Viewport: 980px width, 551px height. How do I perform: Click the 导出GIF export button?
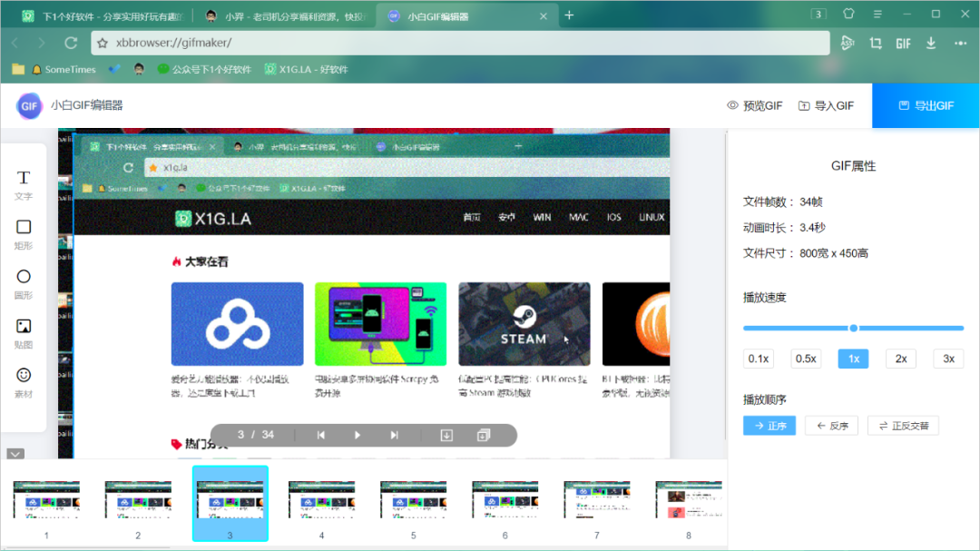[926, 105]
